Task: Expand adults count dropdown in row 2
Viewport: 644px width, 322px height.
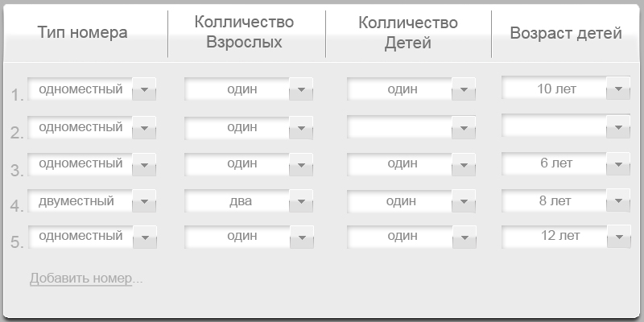Action: (x=301, y=128)
